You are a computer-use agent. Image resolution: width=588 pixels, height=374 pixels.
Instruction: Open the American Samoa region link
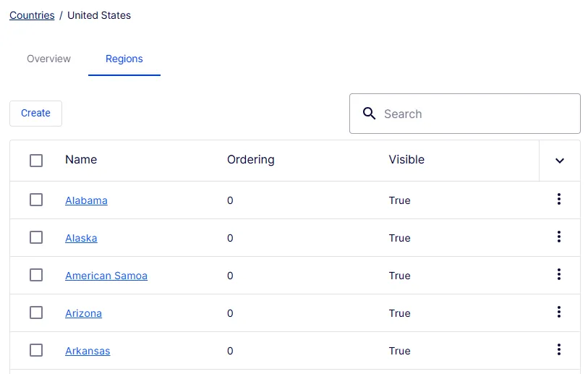pos(106,276)
